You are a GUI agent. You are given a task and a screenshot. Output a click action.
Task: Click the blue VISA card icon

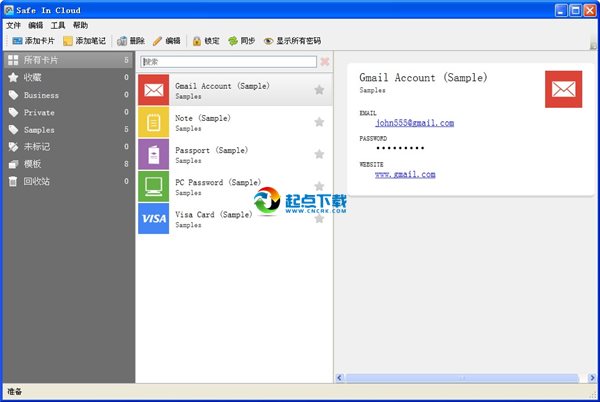click(x=153, y=218)
